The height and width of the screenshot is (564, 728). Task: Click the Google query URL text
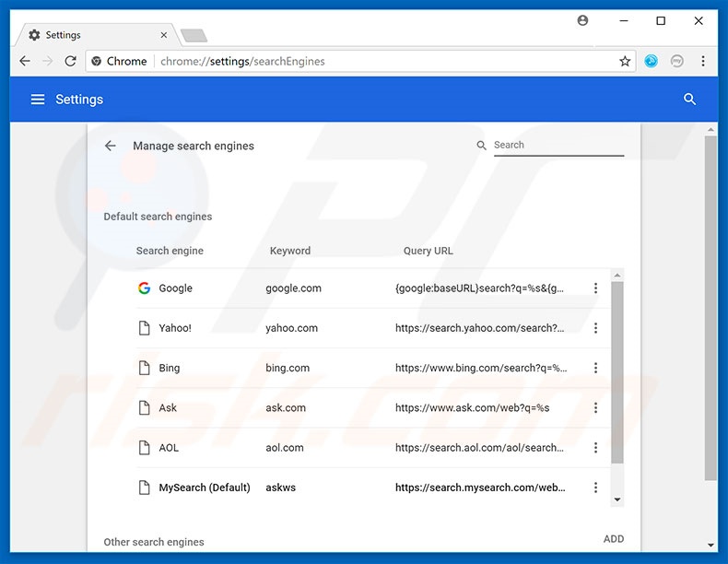click(479, 288)
